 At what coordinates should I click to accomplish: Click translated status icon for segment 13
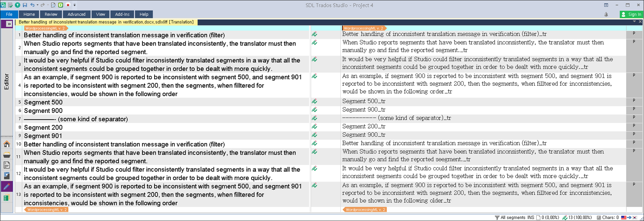click(x=314, y=186)
